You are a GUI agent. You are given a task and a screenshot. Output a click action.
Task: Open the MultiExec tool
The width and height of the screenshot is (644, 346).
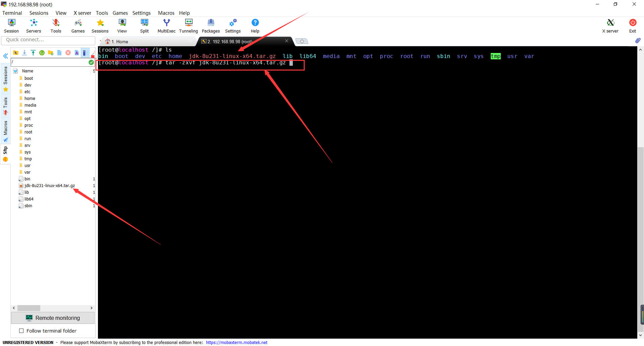166,25
